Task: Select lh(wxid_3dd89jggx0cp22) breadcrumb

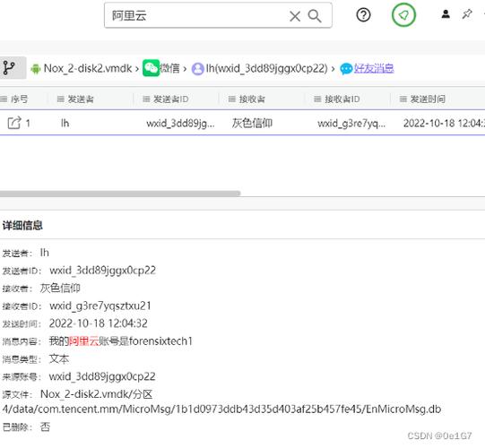Action: point(266,68)
